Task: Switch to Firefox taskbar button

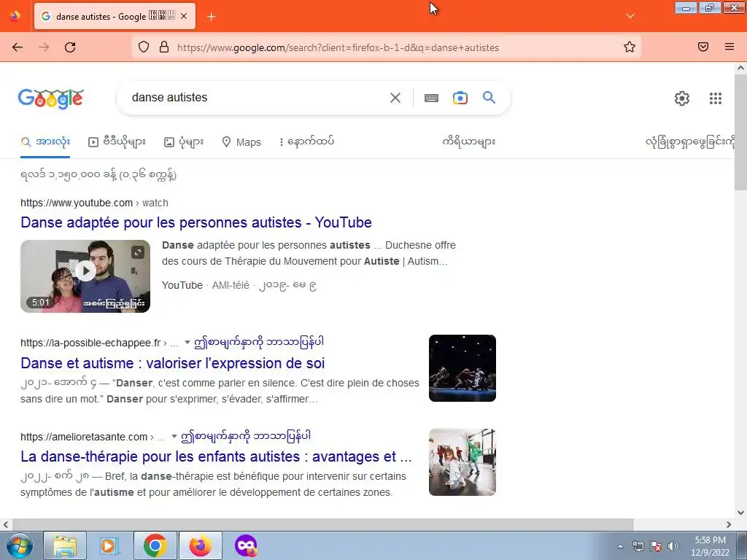Action: point(201,545)
